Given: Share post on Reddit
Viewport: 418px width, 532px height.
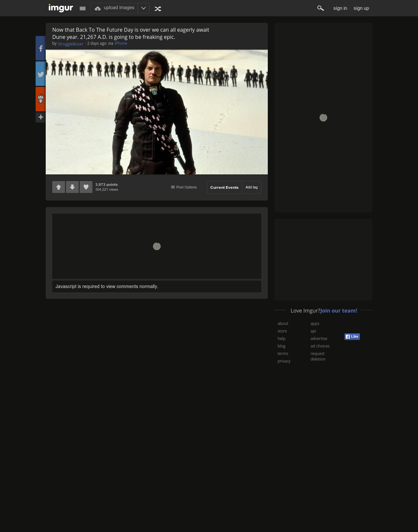Looking at the screenshot, I should (40, 99).
